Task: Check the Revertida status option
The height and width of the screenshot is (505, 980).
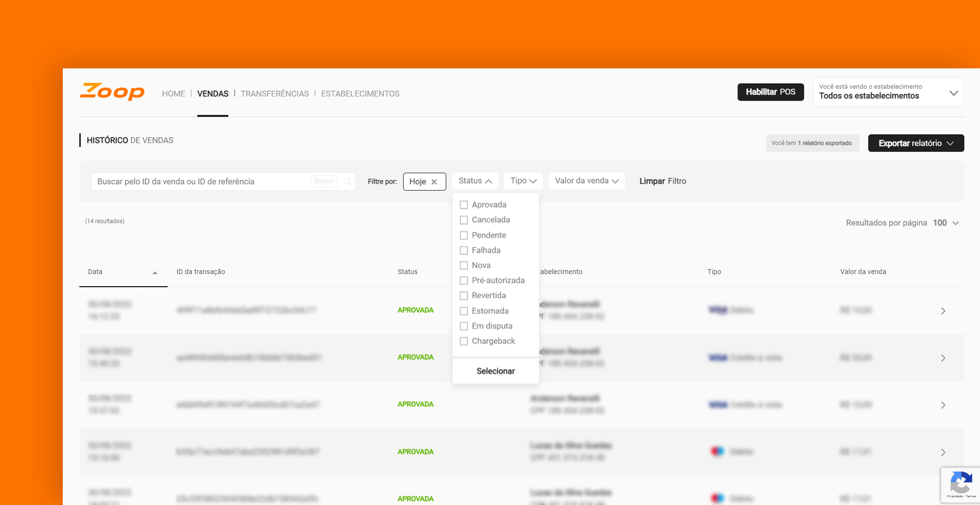Action: point(463,295)
